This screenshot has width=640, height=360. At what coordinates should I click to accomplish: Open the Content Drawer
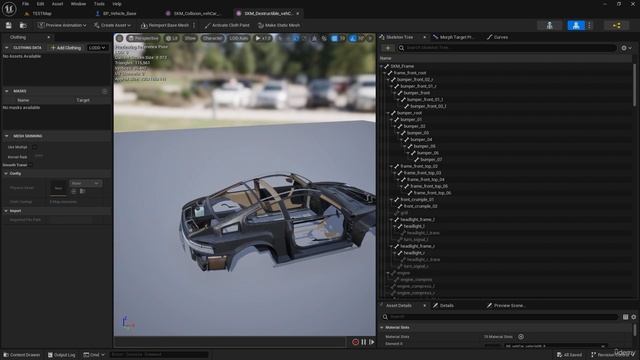click(21, 355)
